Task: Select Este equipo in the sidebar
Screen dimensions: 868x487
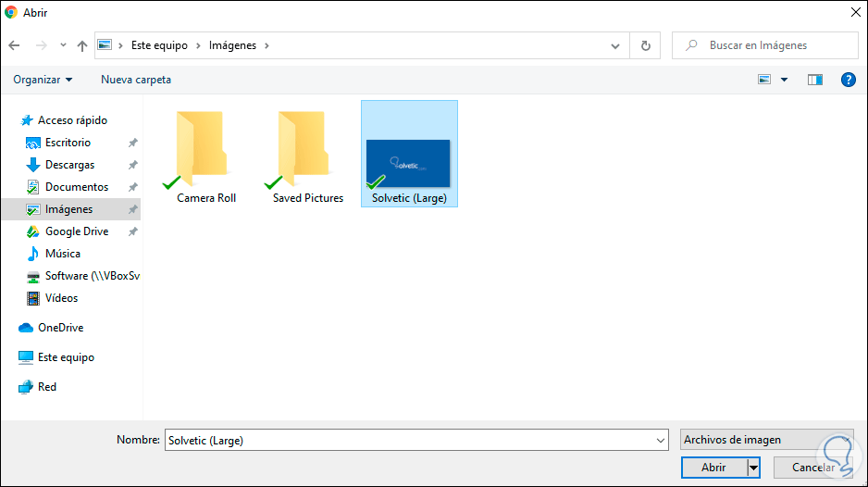Action: pyautogui.click(x=56, y=357)
